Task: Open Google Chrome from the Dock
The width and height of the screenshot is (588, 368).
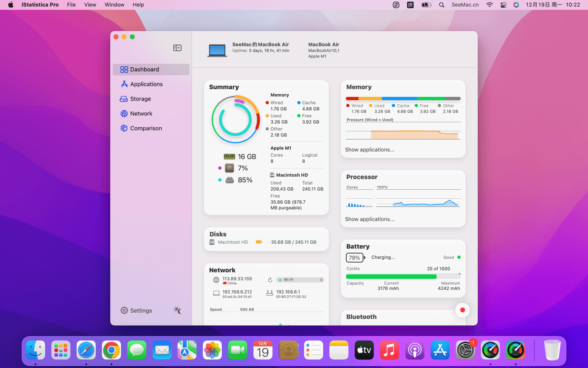Action: pyautogui.click(x=111, y=350)
